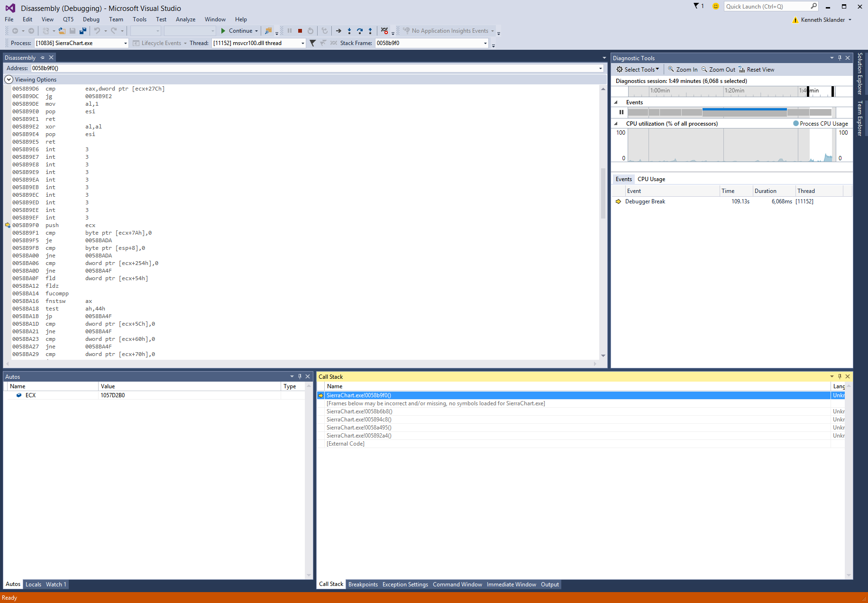
Task: Switch to the Locals tab
Action: (x=33, y=585)
